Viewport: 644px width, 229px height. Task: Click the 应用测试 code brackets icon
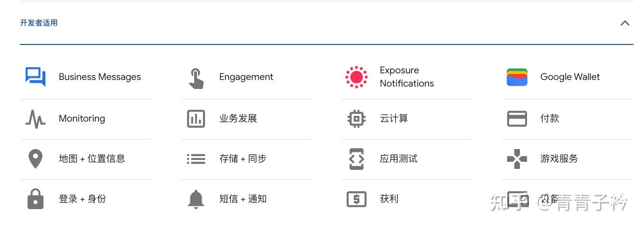356,159
